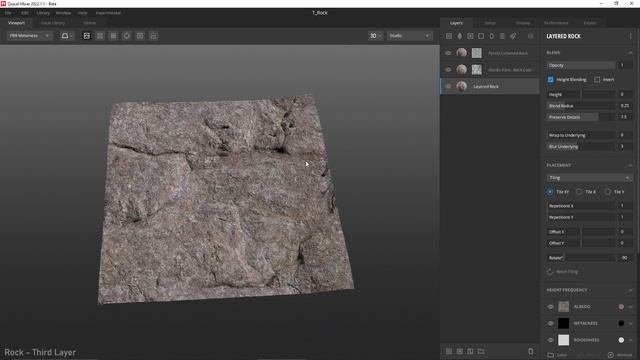Open the Edit menu
Image resolution: width=640 pixels, height=360 pixels.
pyautogui.click(x=25, y=13)
